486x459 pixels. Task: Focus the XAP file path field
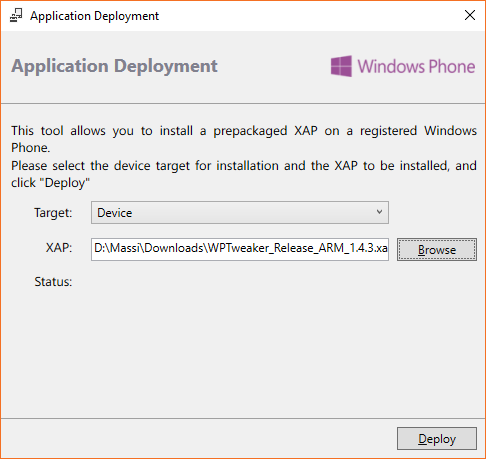coord(240,249)
